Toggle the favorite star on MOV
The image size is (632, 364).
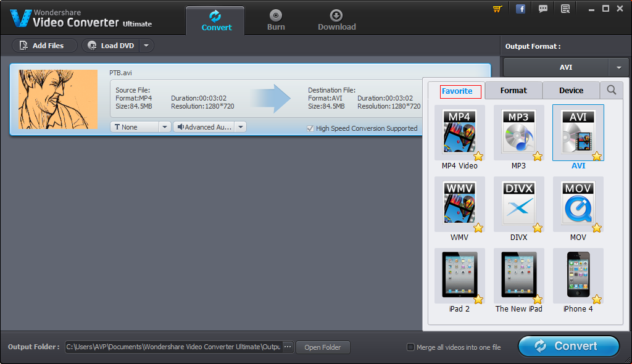(x=597, y=228)
